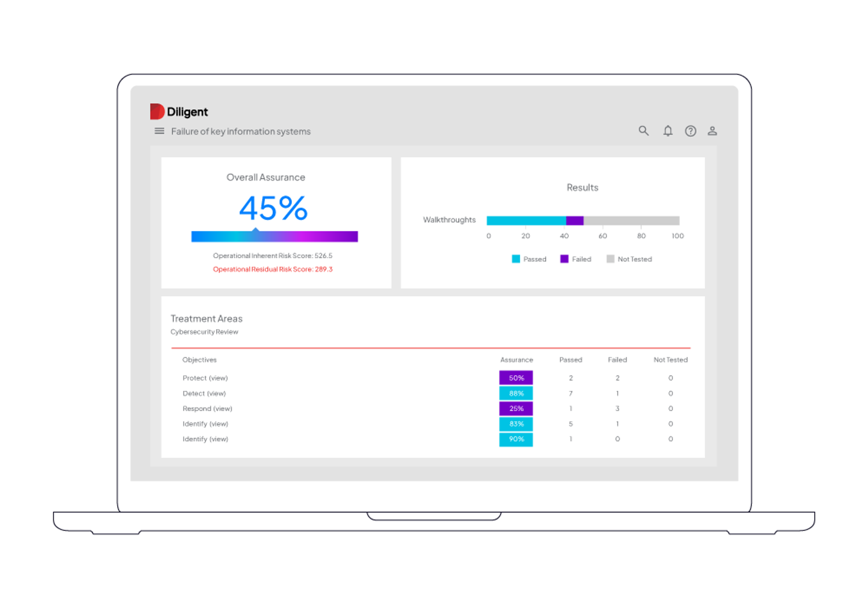This screenshot has width=868, height=608.
Task: Open the notifications bell
Action: (x=668, y=131)
